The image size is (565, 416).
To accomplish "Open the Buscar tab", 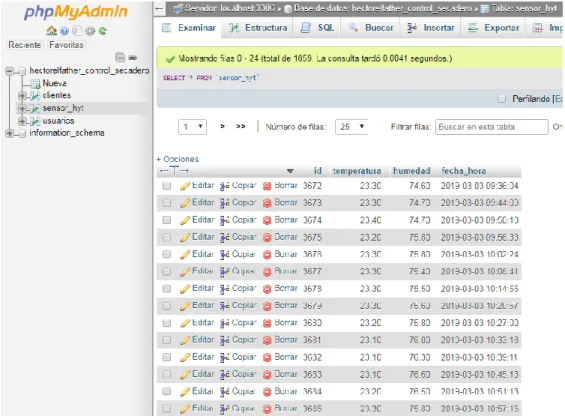I will (371, 28).
